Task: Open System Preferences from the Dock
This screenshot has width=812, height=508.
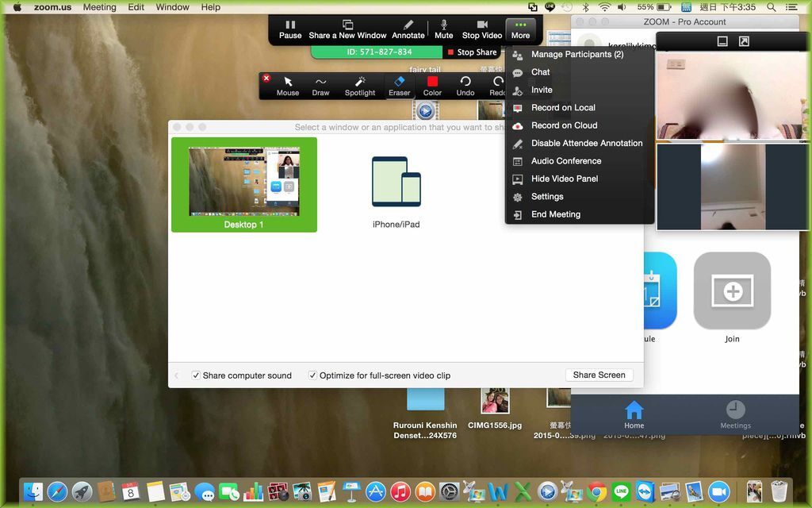Action: click(449, 491)
